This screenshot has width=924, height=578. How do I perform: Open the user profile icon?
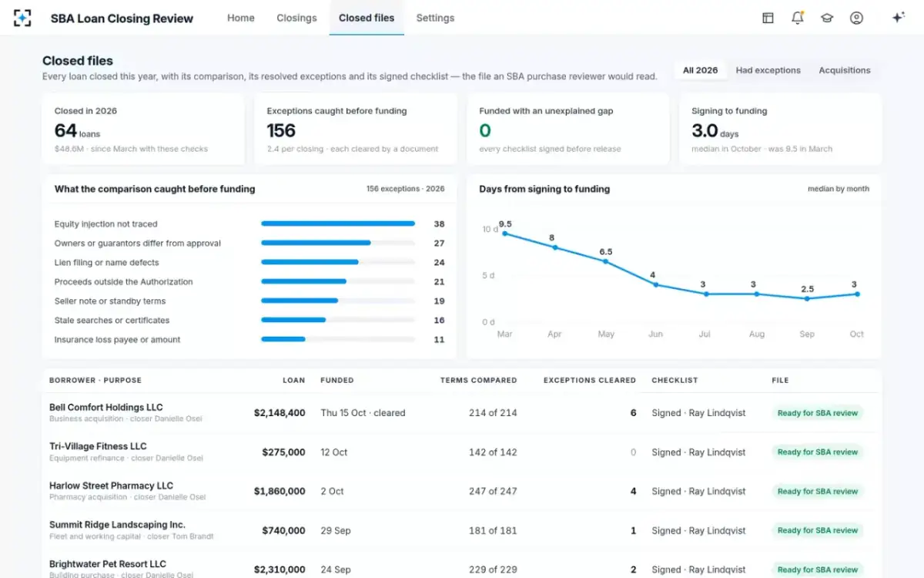(x=856, y=18)
